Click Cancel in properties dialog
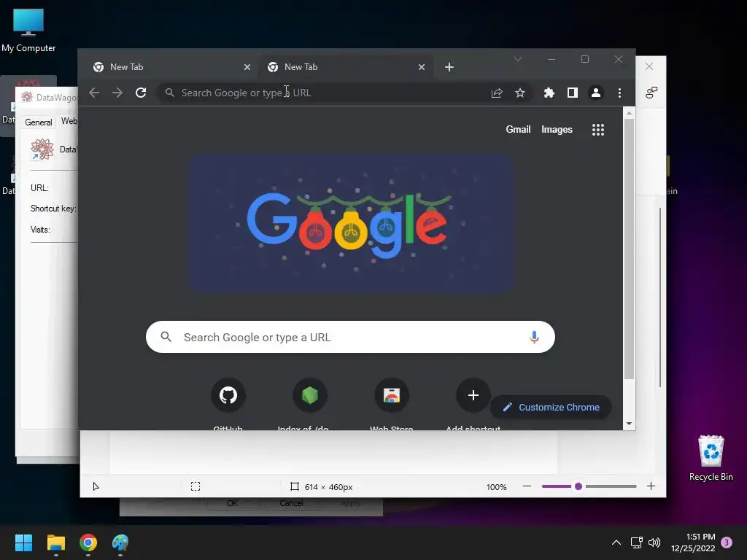The height and width of the screenshot is (560, 747). pos(291,503)
